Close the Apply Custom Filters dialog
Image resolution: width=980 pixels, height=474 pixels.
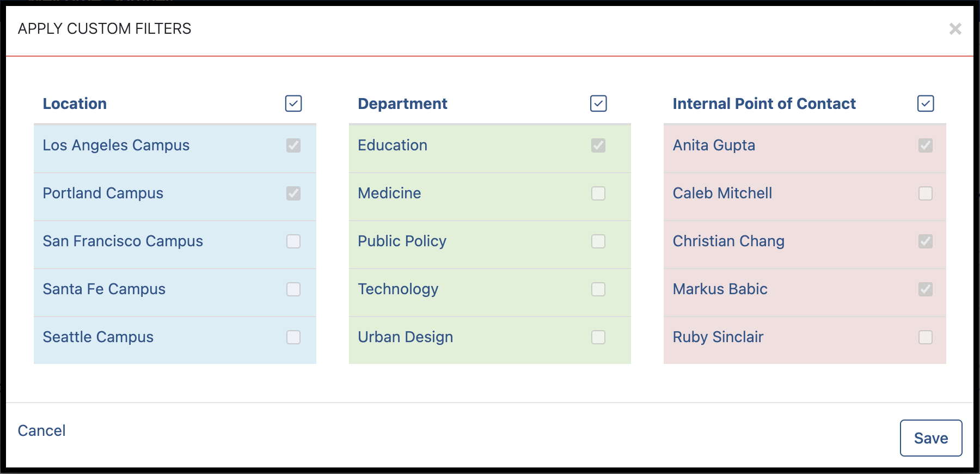[955, 29]
